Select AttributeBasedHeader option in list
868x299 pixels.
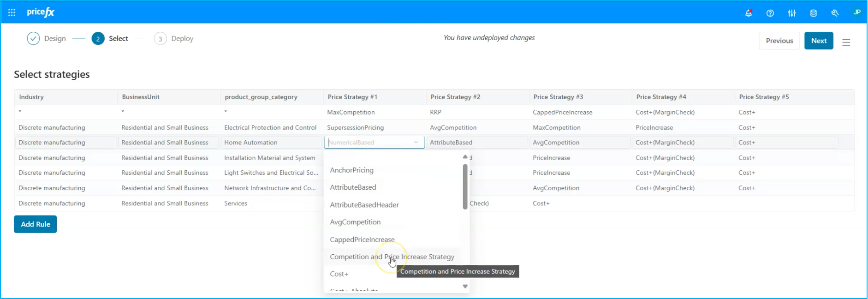pyautogui.click(x=364, y=205)
